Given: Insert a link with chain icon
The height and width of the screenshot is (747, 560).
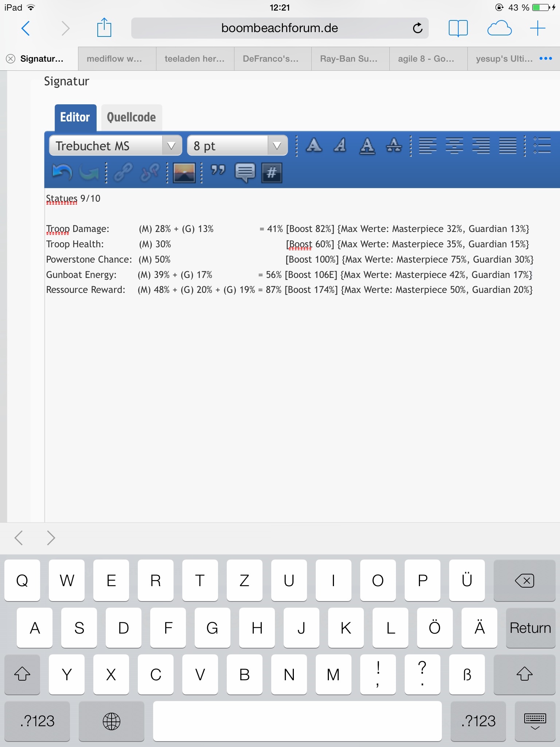Looking at the screenshot, I should point(123,173).
